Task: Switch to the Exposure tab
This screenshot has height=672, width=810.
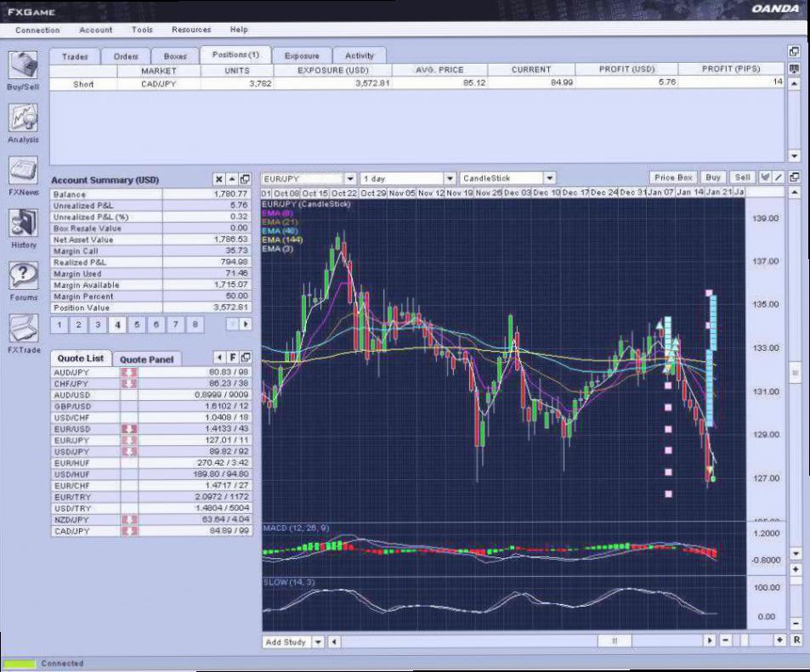Action: (x=302, y=56)
